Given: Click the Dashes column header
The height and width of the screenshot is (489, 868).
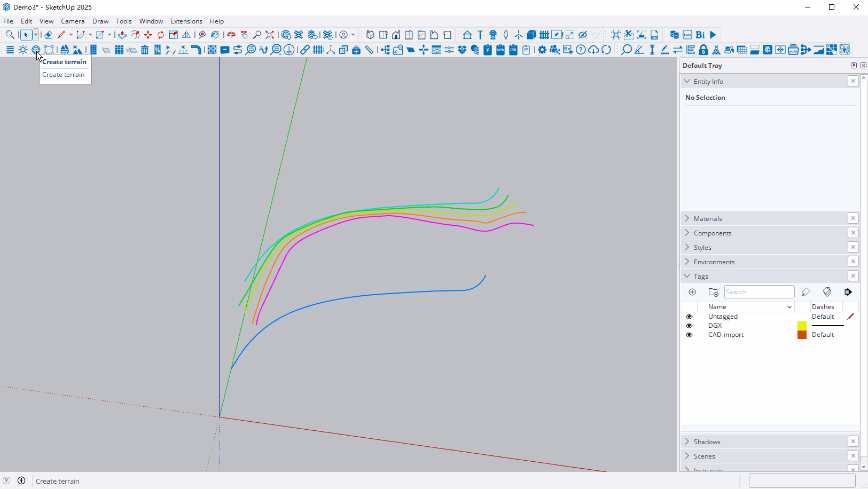Looking at the screenshot, I should tap(823, 307).
